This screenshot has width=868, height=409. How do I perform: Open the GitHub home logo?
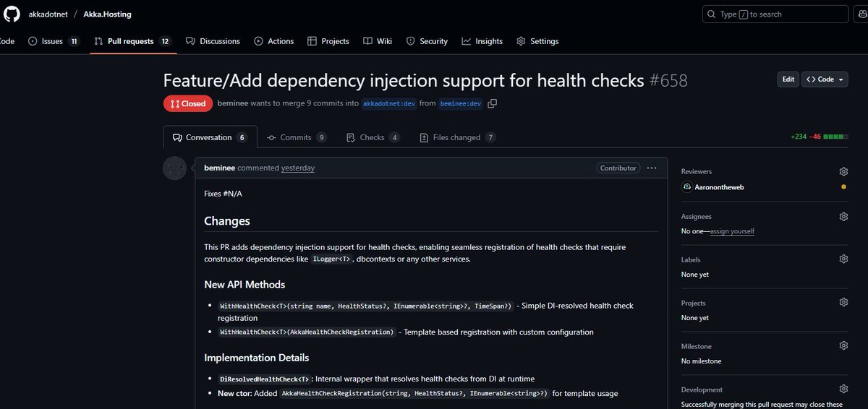click(12, 14)
